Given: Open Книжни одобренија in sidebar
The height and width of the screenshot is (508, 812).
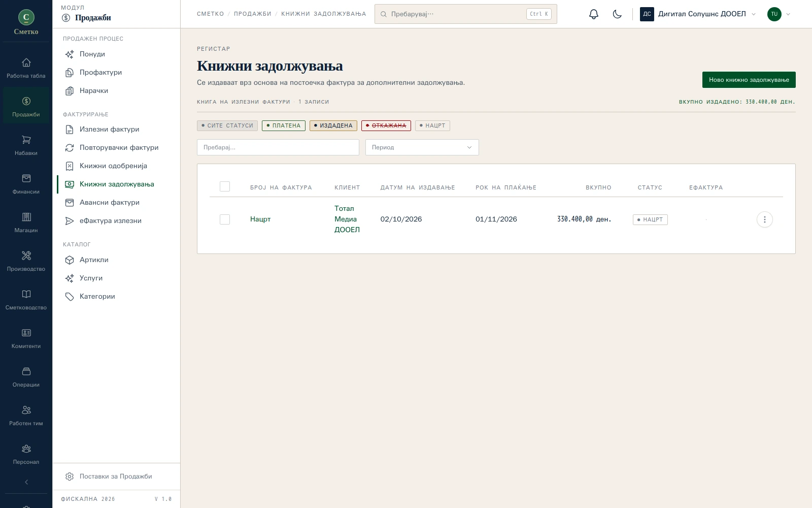Looking at the screenshot, I should click(x=116, y=166).
